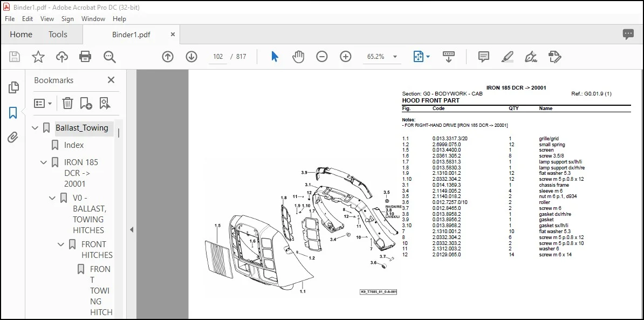644x320 pixels.
Task: Select the Highlight text tool
Action: click(x=508, y=57)
